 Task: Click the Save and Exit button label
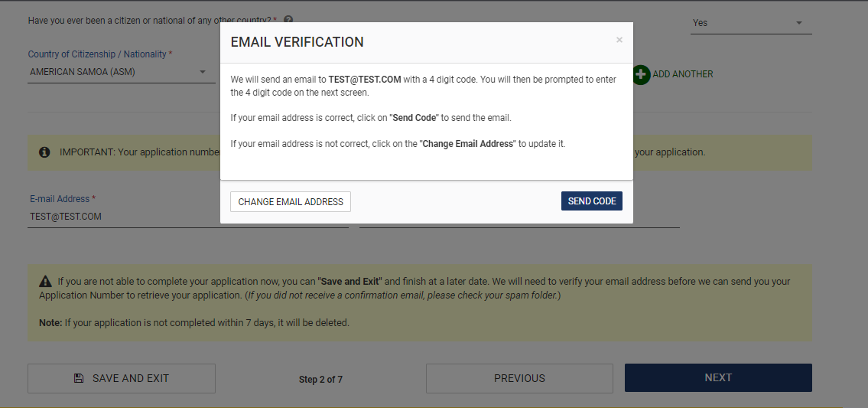[130, 378]
